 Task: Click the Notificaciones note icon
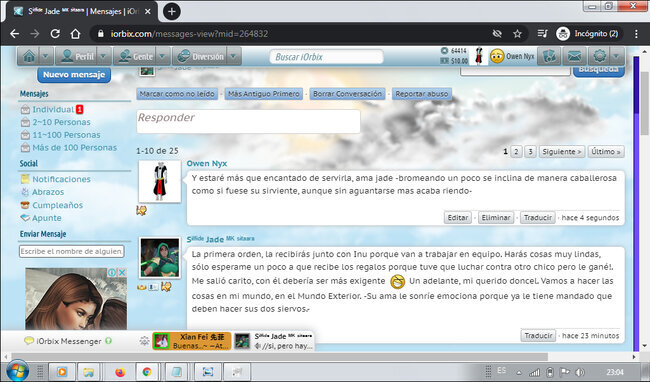25,179
